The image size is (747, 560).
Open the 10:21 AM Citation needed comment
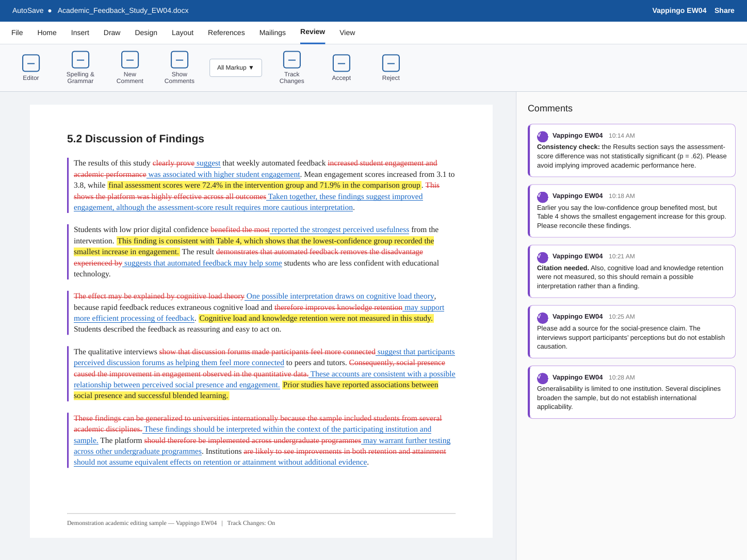[631, 271]
